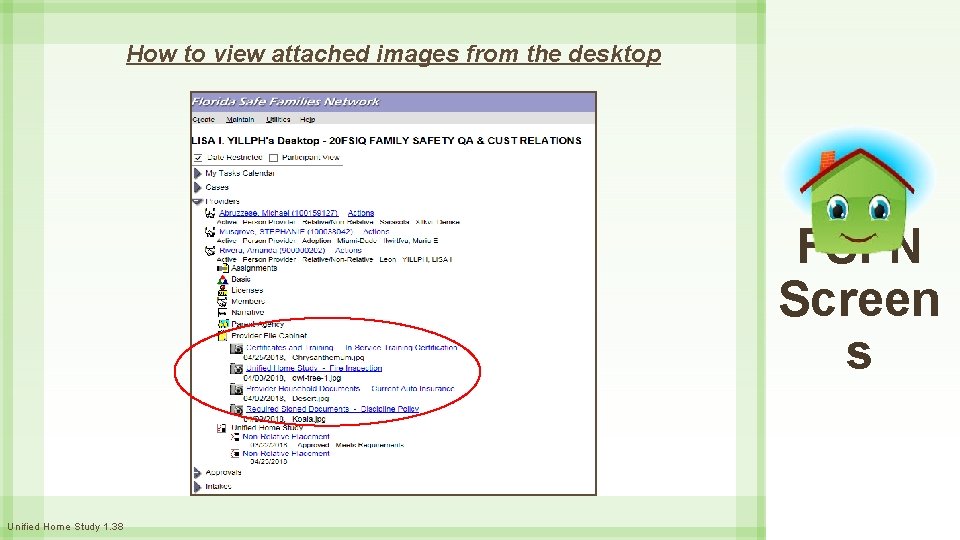Click the Unified Home Study tree icon

point(222,428)
